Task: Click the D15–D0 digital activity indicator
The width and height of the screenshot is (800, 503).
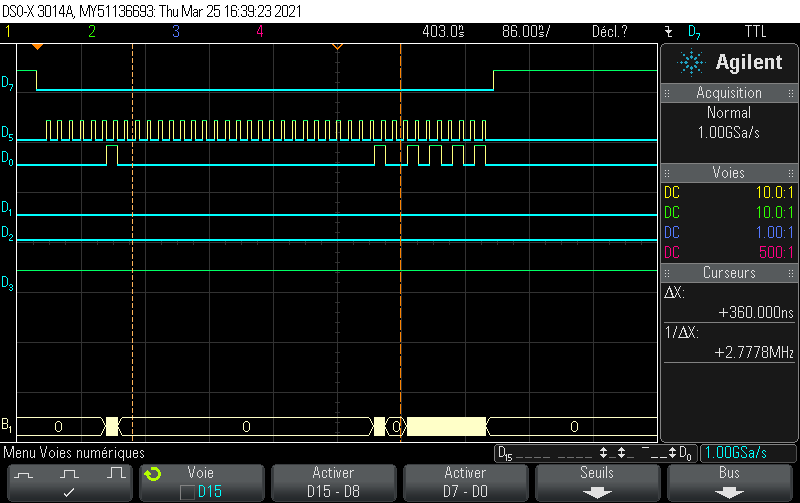Action: pos(594,453)
